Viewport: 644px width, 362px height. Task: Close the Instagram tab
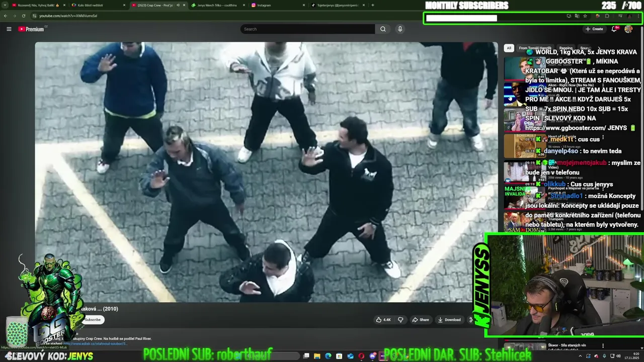point(304,5)
